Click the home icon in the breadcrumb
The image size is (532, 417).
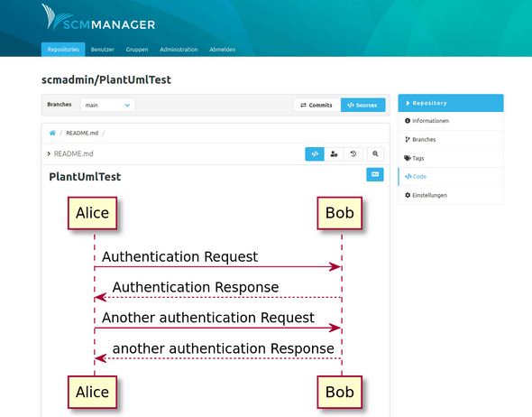(x=52, y=133)
